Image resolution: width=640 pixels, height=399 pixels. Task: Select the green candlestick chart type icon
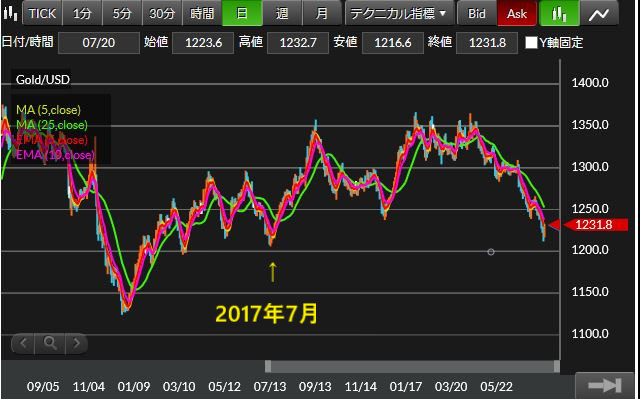click(x=559, y=13)
